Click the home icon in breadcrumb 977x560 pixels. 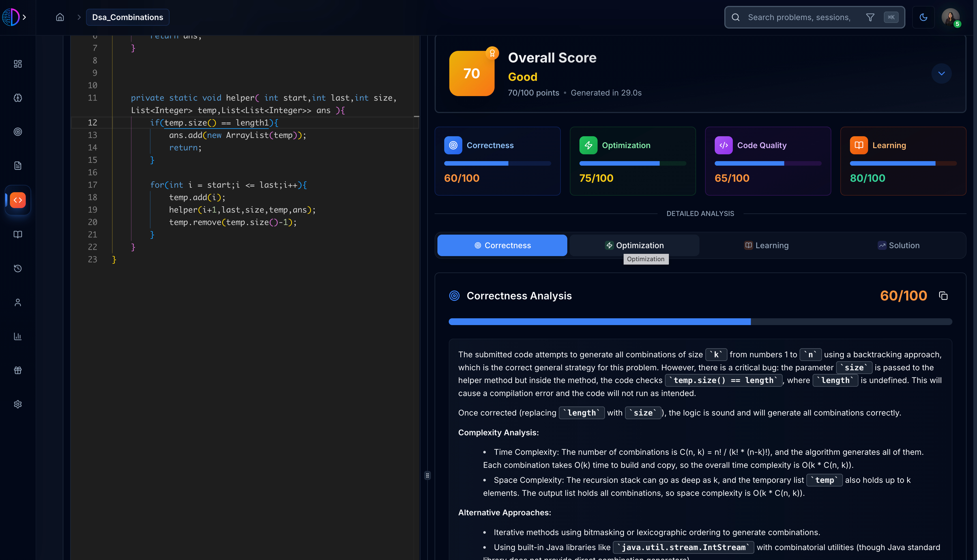pyautogui.click(x=60, y=17)
